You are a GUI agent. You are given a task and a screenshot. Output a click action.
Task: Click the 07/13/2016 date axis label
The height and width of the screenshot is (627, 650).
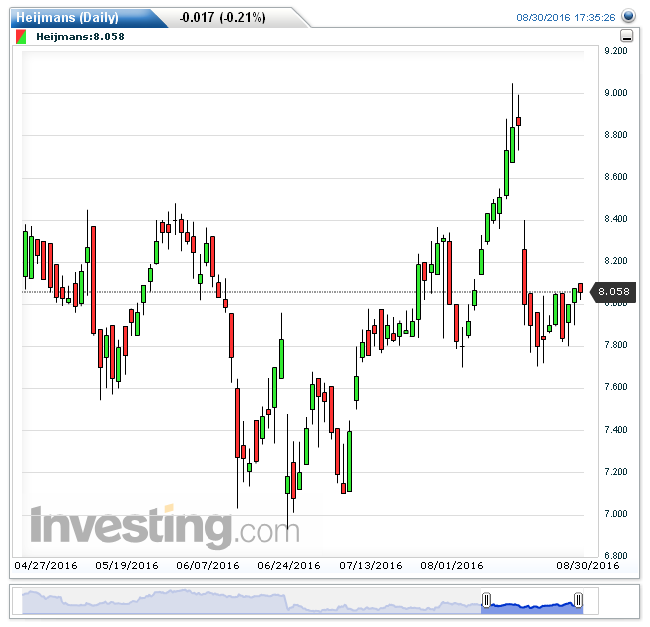(371, 565)
